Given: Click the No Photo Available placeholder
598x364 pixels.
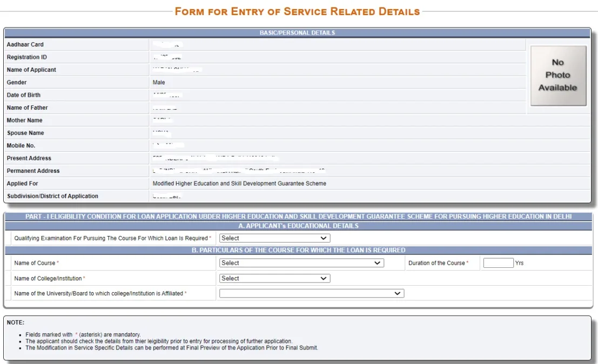Looking at the screenshot, I should 559,76.
